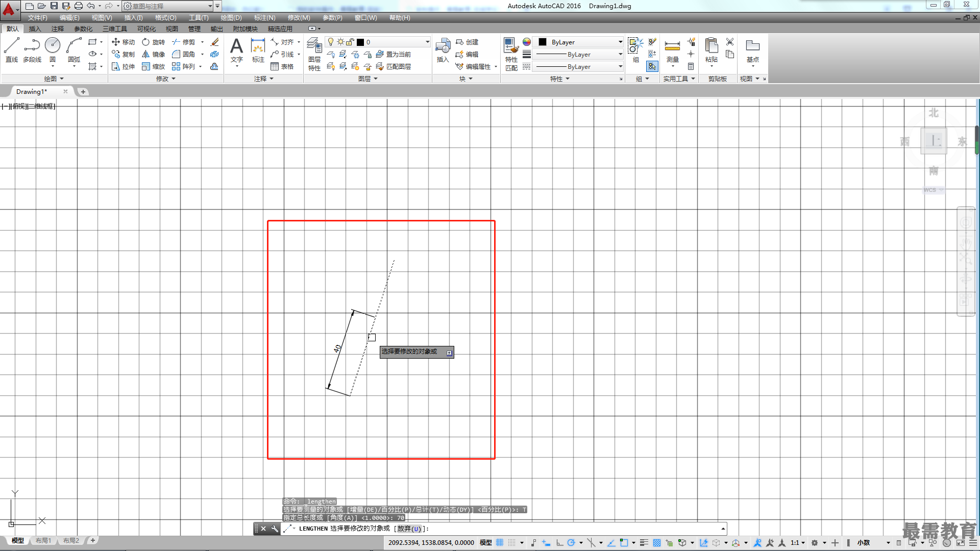The width and height of the screenshot is (980, 551).
Task: Click the Rotate (旋转) tool
Action: coord(154,42)
